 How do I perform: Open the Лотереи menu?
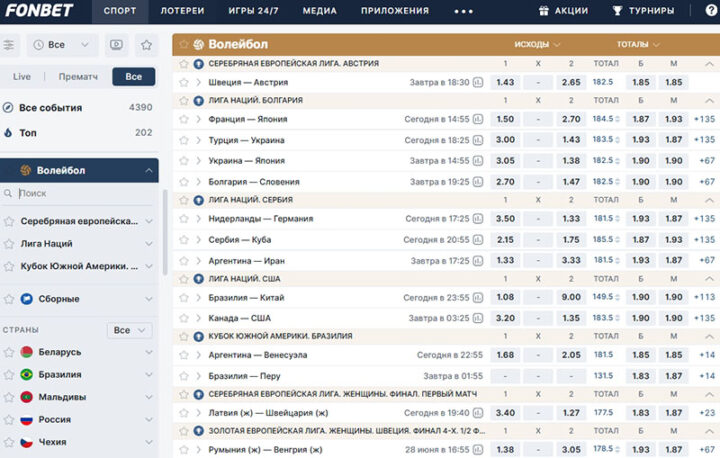[182, 11]
